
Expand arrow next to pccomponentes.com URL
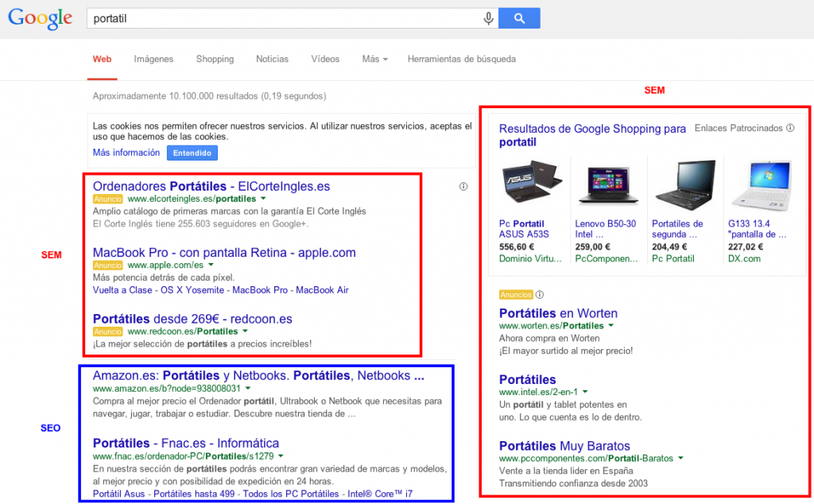coord(680,459)
